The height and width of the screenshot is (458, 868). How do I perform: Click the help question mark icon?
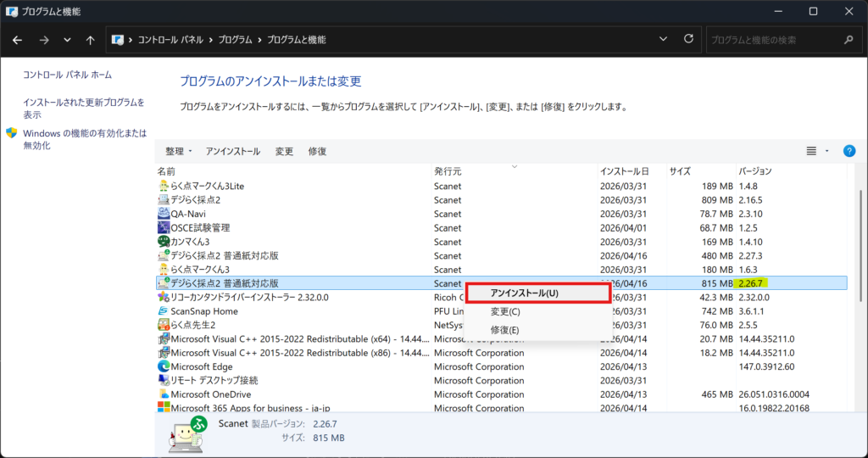tap(849, 151)
